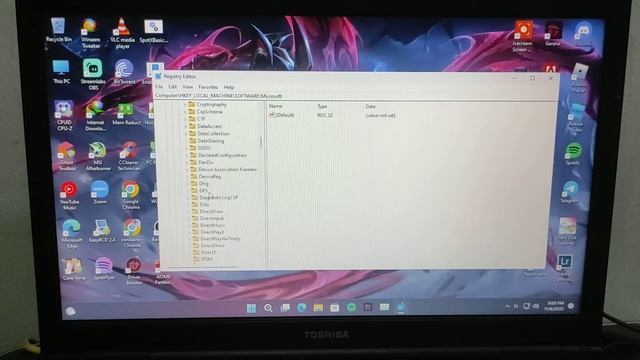Open Telegram desktop shortcut
The image size is (640, 360).
[x=570, y=192]
